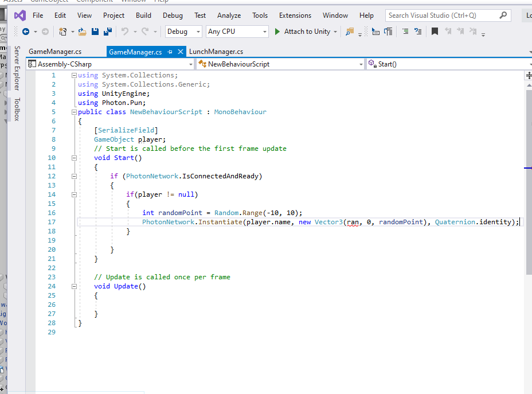This screenshot has height=394, width=532.
Task: Decrease line indent icon
Action: (x=405, y=32)
